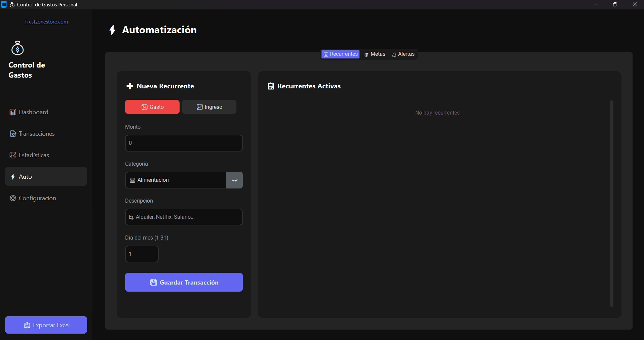Viewport: 644px width, 340px height.
Task: Open the Trustzonestore.com link
Action: [x=46, y=22]
